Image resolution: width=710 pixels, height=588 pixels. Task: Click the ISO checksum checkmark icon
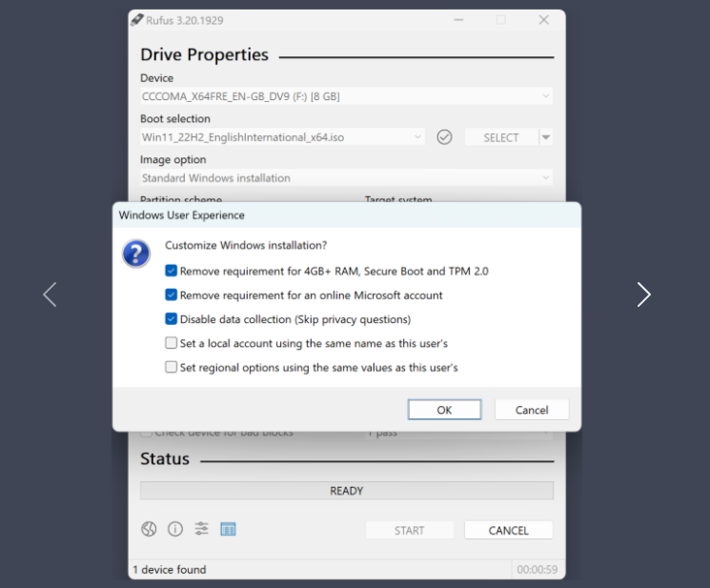tap(444, 137)
